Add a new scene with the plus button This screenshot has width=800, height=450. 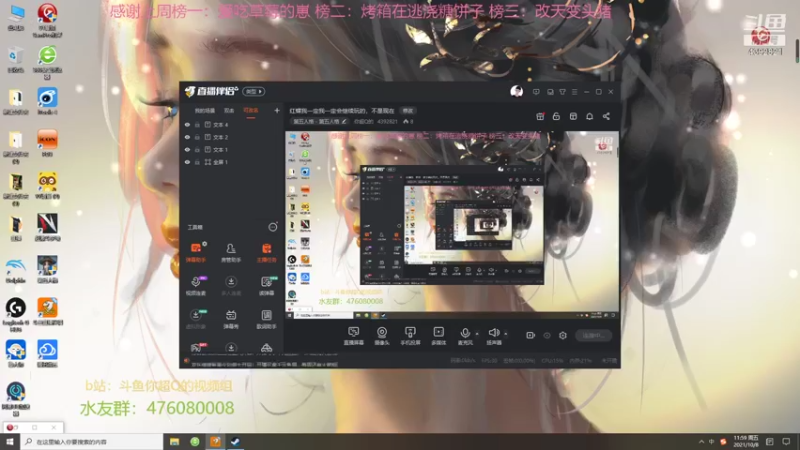click(277, 110)
